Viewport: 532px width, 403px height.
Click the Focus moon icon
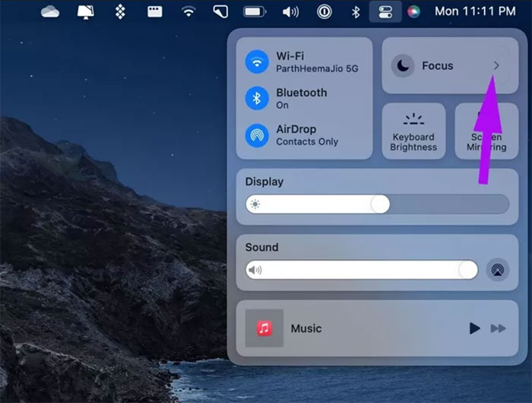pos(403,66)
